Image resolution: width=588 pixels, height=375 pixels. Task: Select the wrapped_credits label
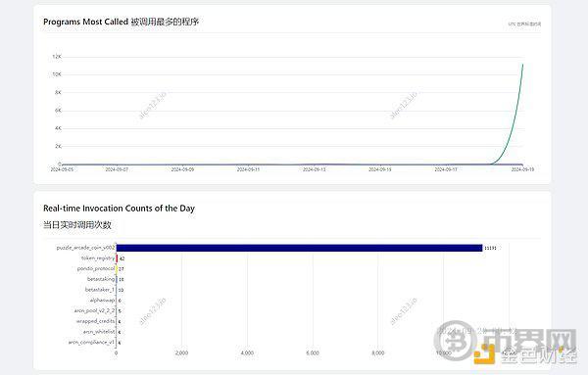coord(96,321)
